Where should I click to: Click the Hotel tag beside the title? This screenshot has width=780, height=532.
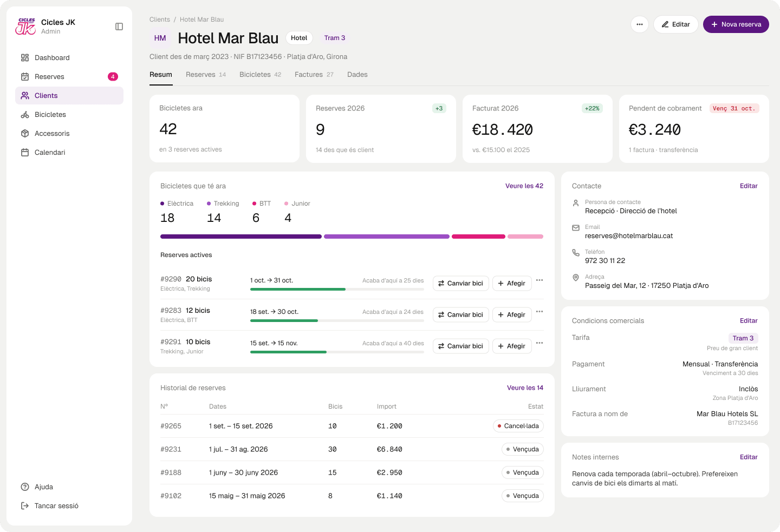click(299, 38)
